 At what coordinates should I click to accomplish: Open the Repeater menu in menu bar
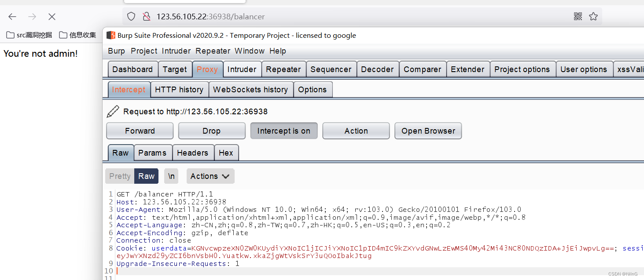pos(213,51)
